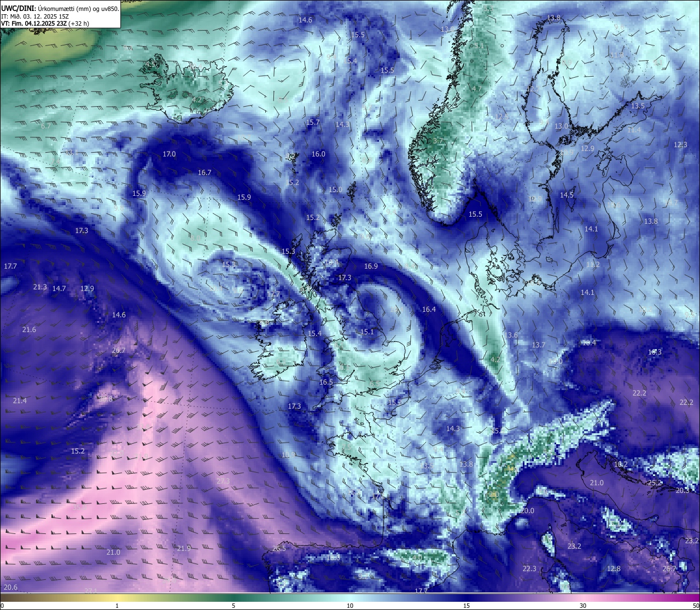Click the map value '12.8'
Viewport: 700px width, 610px height.
[x=614, y=568]
